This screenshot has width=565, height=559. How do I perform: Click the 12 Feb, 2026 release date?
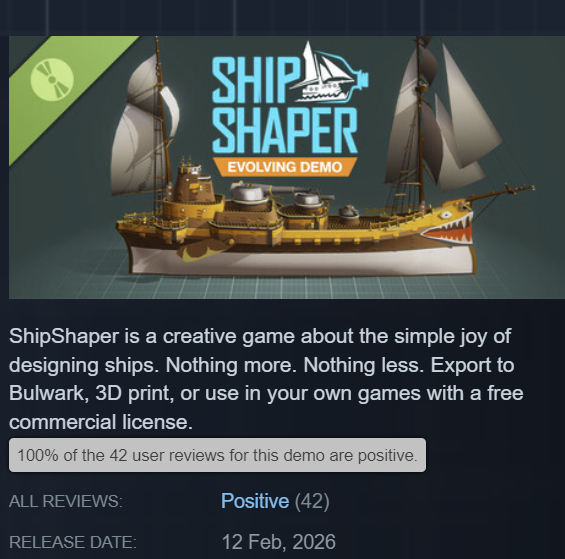click(279, 542)
